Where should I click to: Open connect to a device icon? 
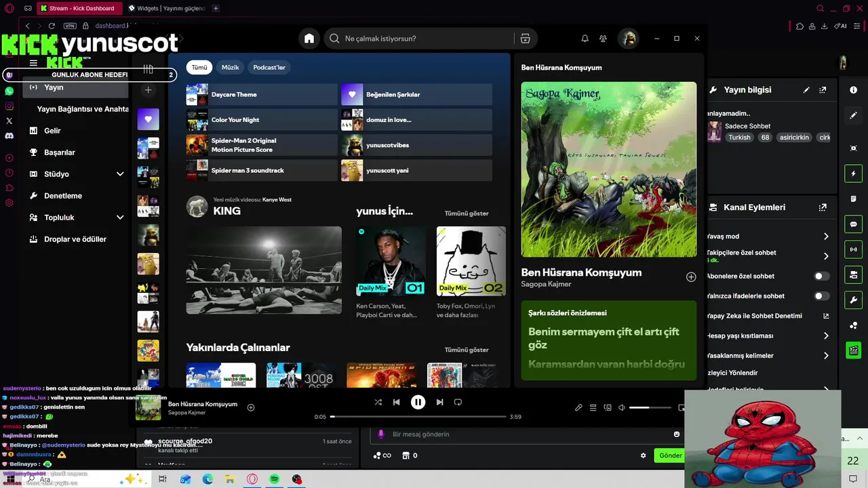coord(608,407)
